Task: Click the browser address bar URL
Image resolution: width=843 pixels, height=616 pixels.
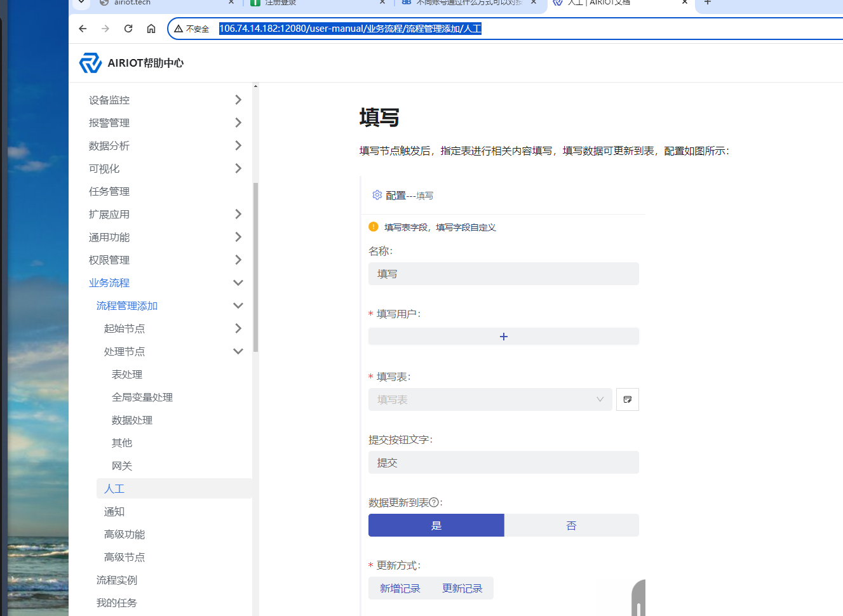Action: (350, 29)
